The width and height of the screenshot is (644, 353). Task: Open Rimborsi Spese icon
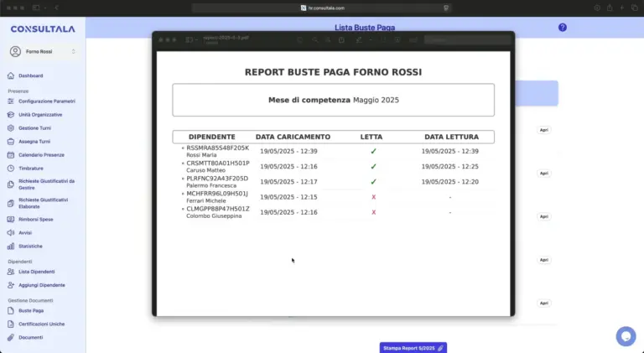point(11,219)
